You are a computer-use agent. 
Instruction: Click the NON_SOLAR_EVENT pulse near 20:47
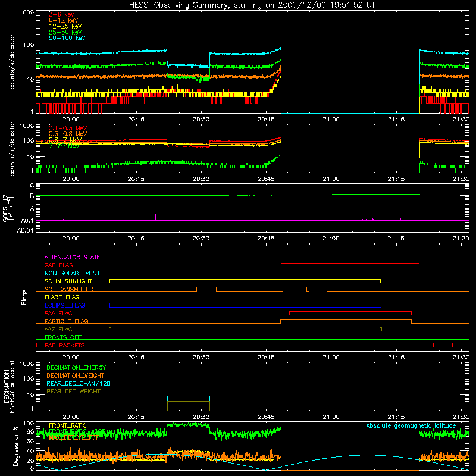pyautogui.click(x=279, y=273)
